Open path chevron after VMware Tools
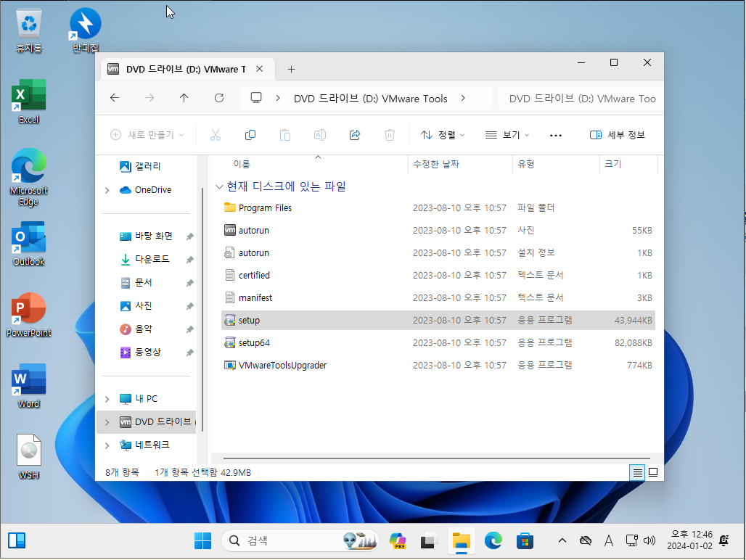 463,98
